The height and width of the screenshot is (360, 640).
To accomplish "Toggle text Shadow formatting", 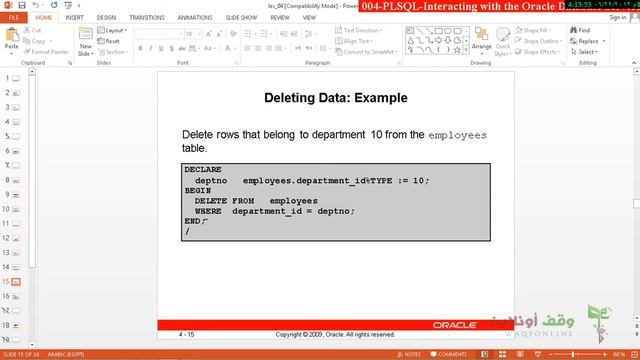I will click(172, 49).
